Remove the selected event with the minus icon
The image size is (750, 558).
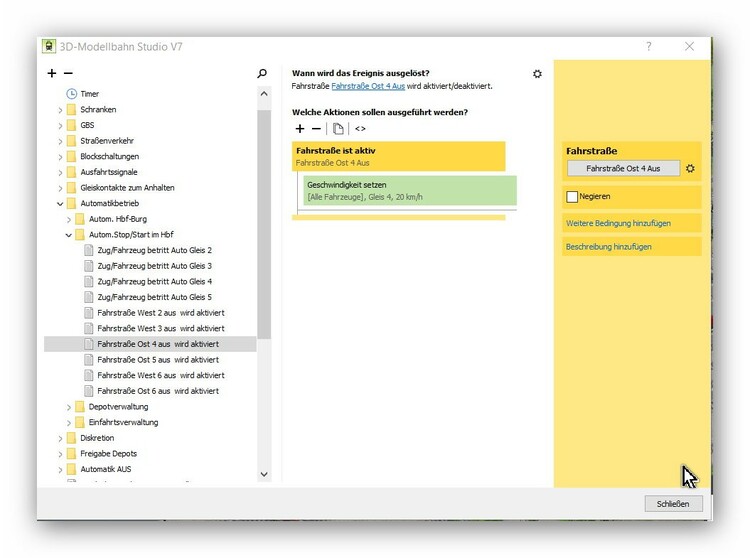[x=68, y=73]
